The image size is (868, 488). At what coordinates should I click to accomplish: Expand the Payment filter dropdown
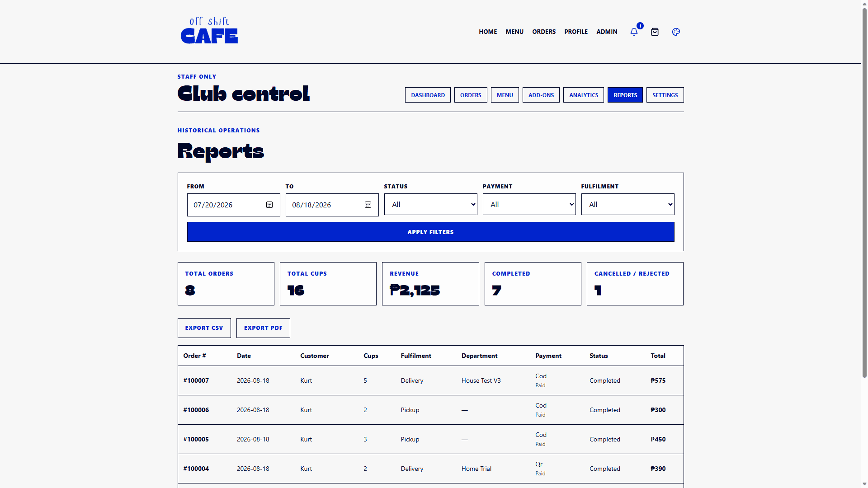pos(529,204)
